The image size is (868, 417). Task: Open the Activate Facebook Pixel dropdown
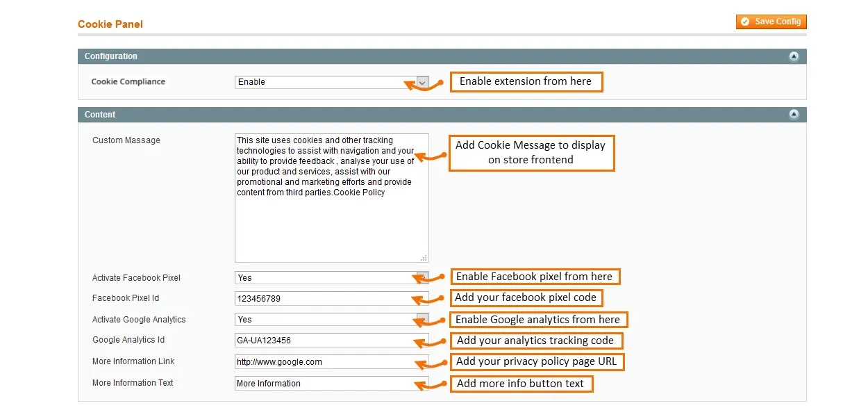tap(331, 277)
